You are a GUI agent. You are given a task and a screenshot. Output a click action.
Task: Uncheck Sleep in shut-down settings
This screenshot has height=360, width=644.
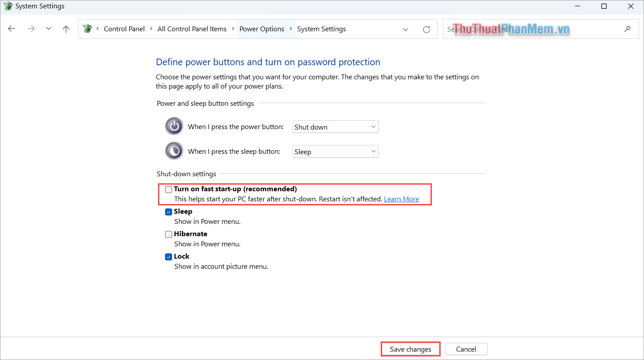point(169,212)
